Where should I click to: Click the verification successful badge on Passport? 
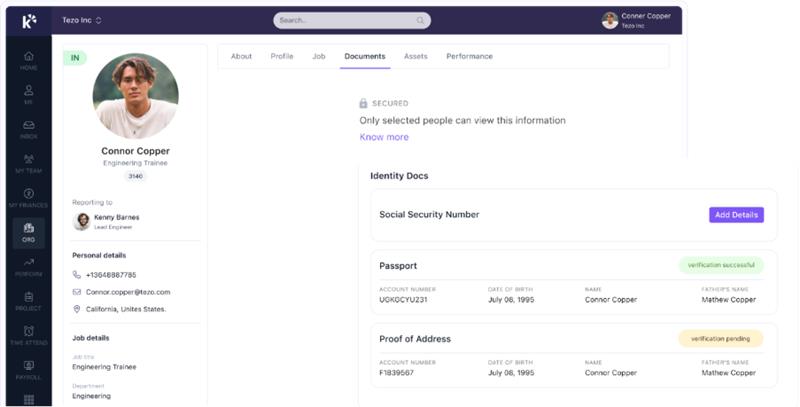point(721,265)
